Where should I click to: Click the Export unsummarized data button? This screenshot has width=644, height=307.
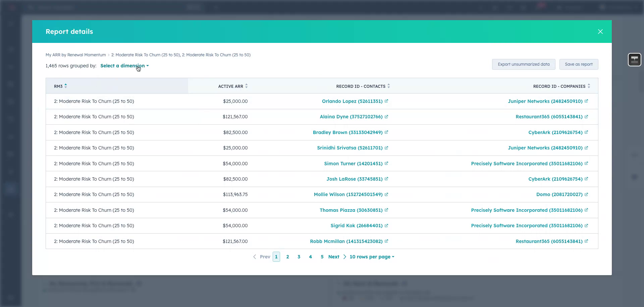point(524,64)
